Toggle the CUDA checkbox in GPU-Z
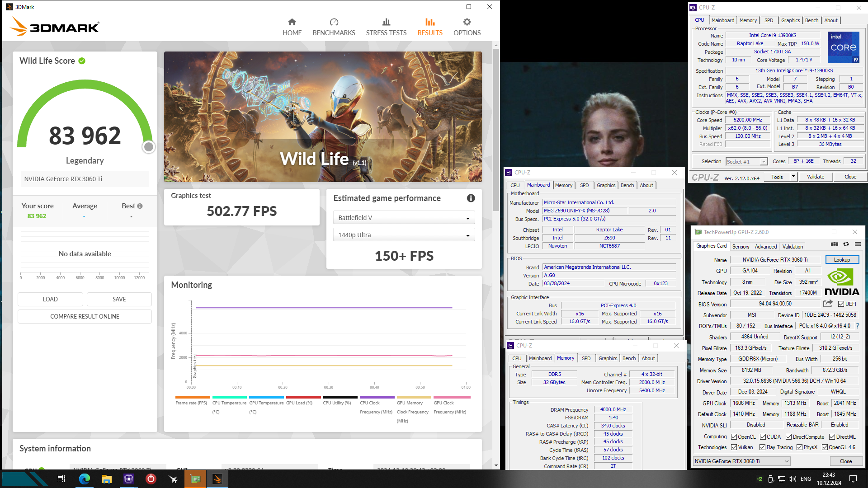Image resolution: width=868 pixels, height=488 pixels. tap(763, 437)
